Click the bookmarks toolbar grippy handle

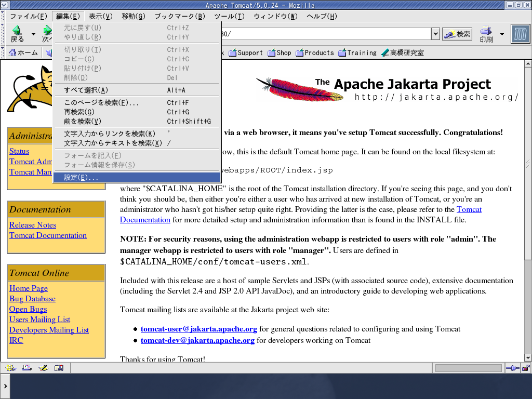(3, 52)
